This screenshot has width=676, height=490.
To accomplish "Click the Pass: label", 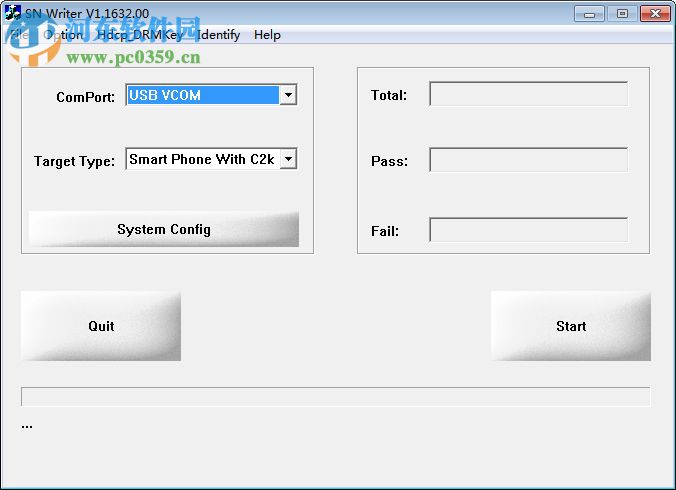I will click(x=389, y=161).
